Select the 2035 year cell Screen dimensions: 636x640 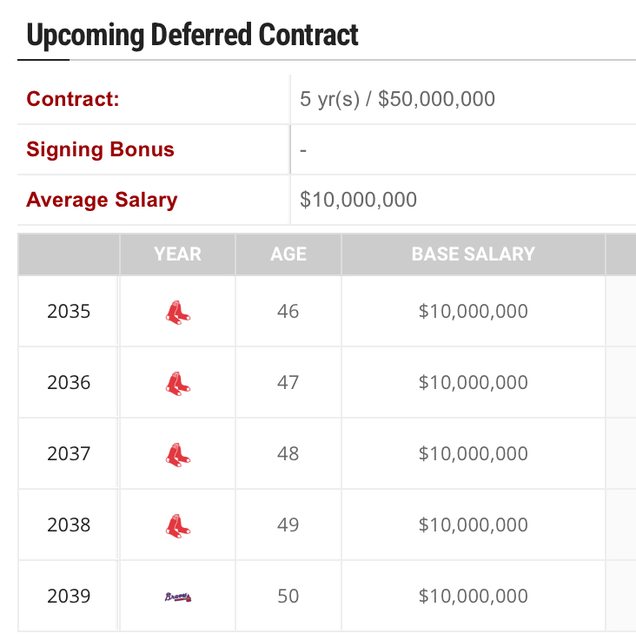pyautogui.click(x=69, y=312)
